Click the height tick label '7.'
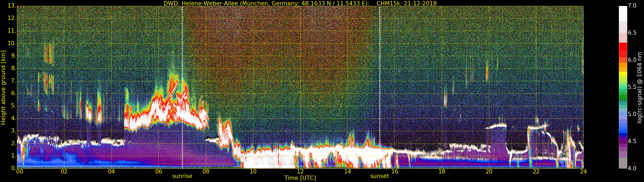This screenshot has height=182, width=644. click(x=14, y=81)
